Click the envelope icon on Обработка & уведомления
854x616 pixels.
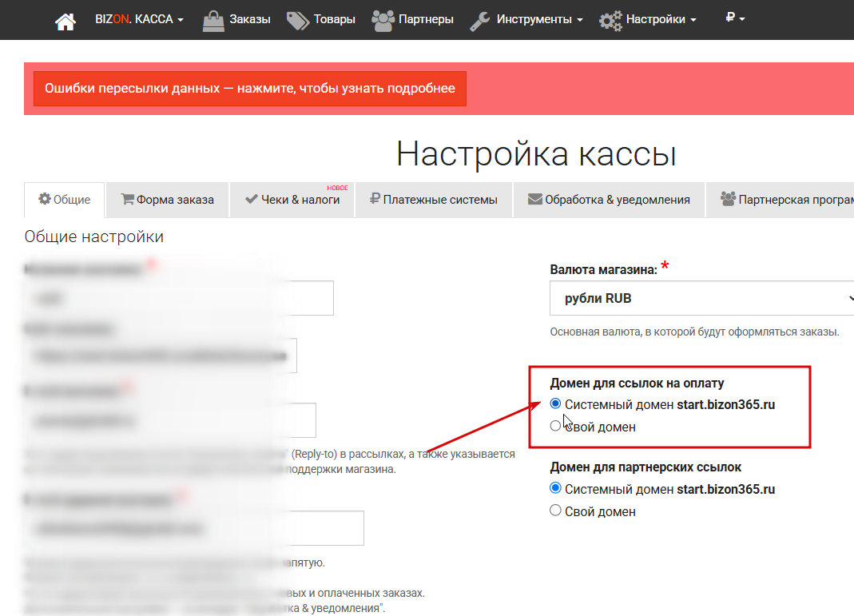point(534,199)
